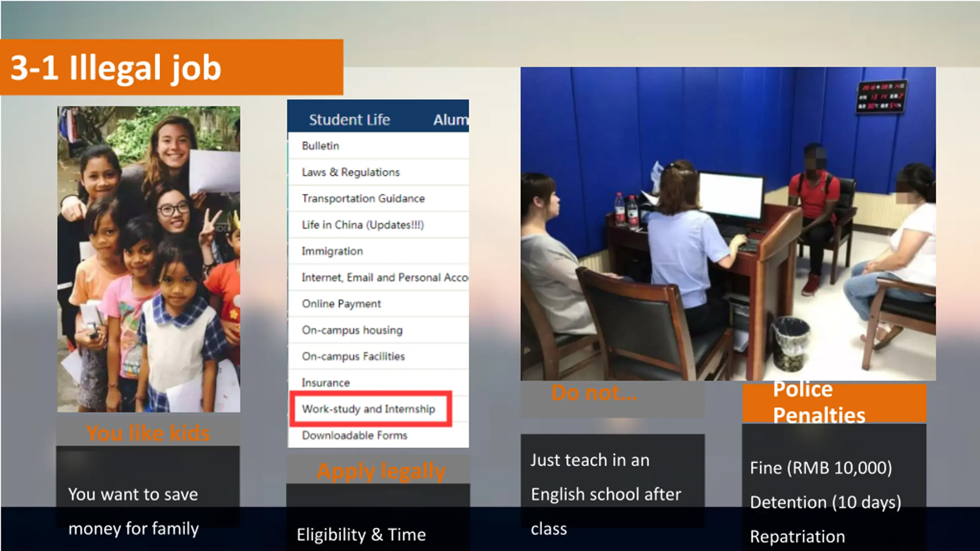Open the Insurance menu item
980x551 pixels.
(378, 383)
